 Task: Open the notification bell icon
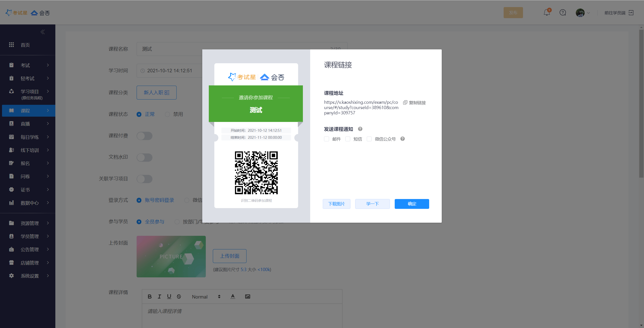547,13
